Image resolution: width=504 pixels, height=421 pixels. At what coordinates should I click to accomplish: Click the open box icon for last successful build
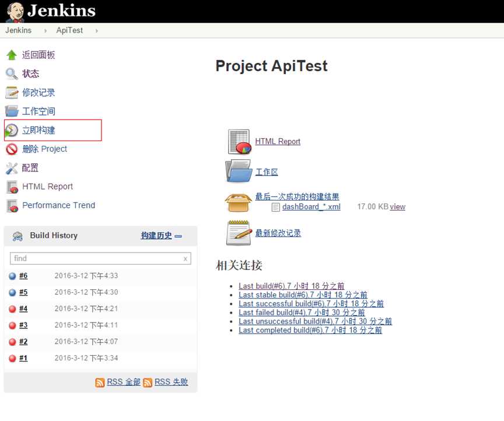tap(238, 202)
